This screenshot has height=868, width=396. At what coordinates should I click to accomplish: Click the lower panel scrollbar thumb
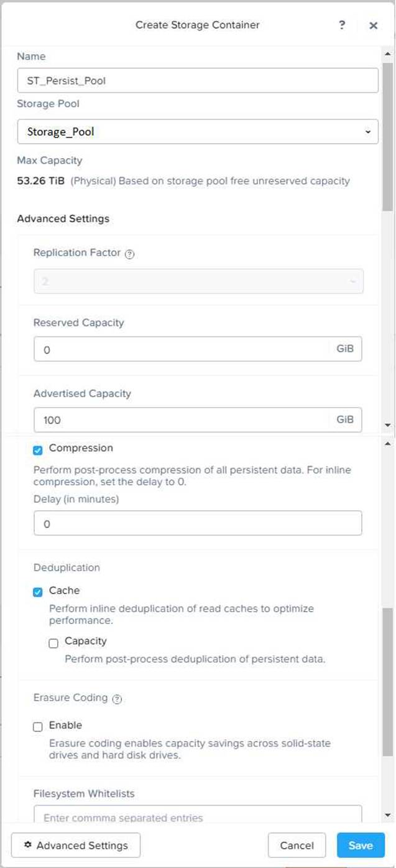[x=388, y=681]
